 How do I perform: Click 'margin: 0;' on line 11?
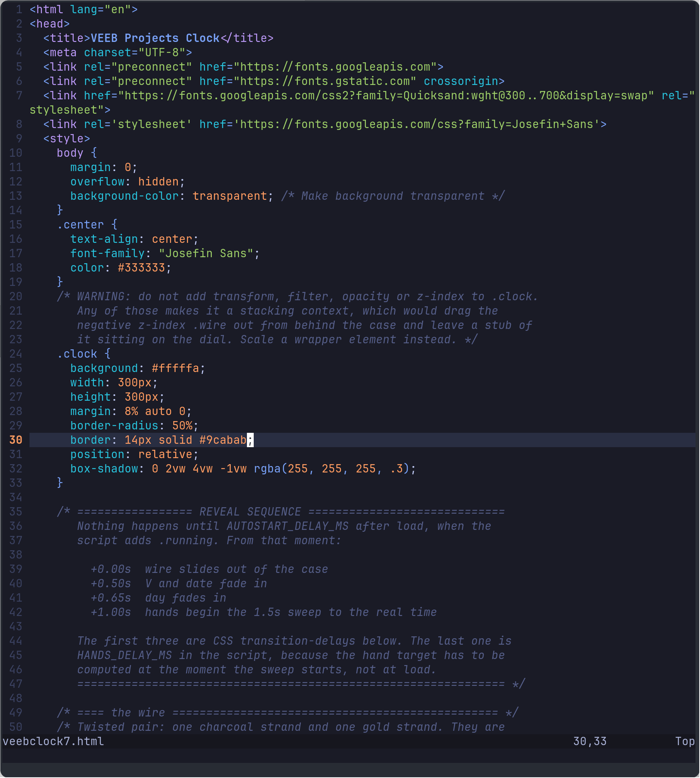click(104, 167)
